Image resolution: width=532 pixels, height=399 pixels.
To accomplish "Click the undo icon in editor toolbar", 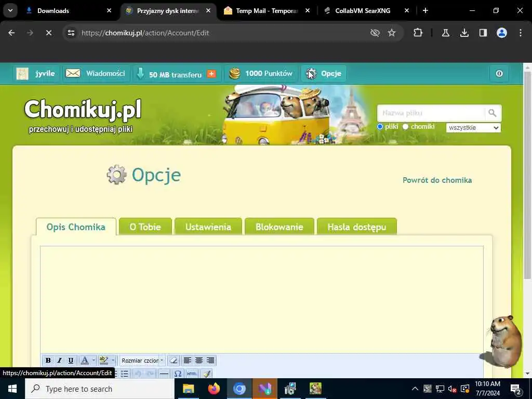I will (138, 374).
